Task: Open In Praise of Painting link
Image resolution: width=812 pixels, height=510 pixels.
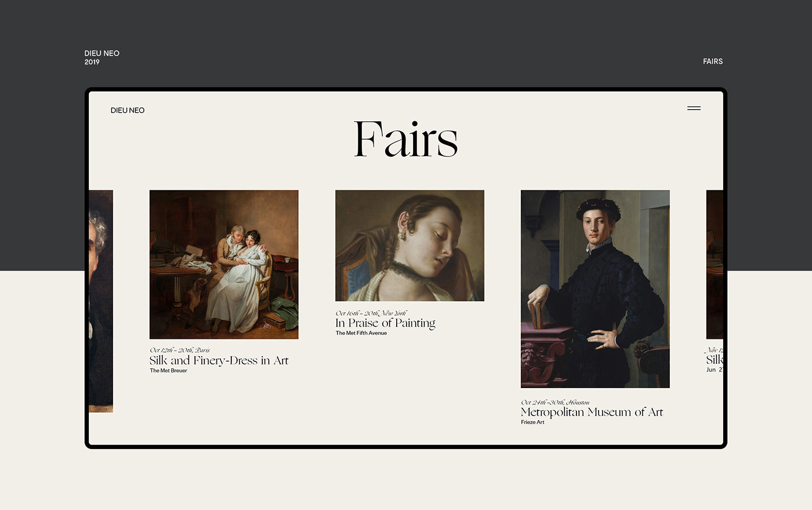Action: [x=385, y=323]
